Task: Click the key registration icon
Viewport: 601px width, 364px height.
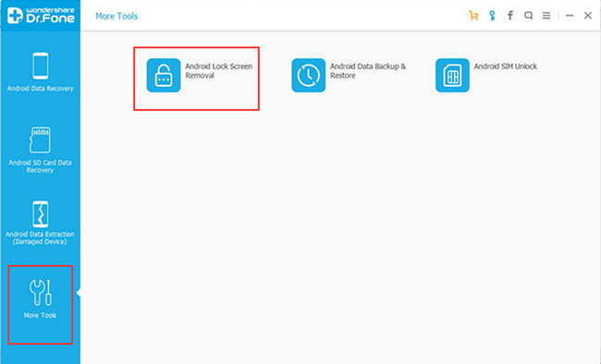Action: pos(492,16)
